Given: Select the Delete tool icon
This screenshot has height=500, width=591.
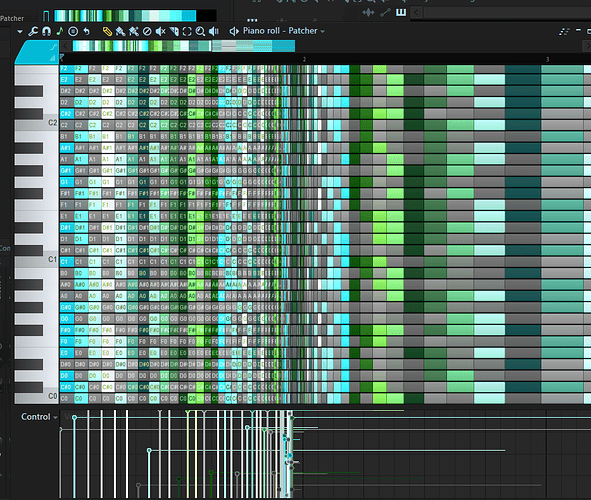Looking at the screenshot, I should coord(147,31).
